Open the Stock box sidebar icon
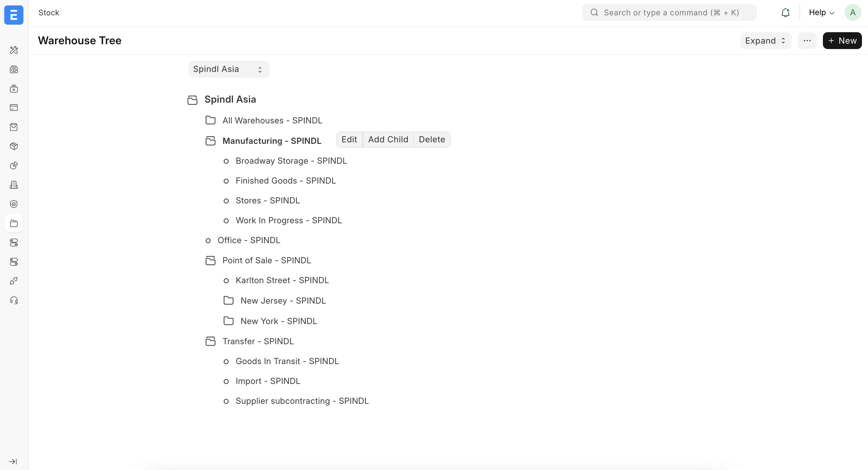This screenshot has width=868, height=470. click(x=14, y=146)
